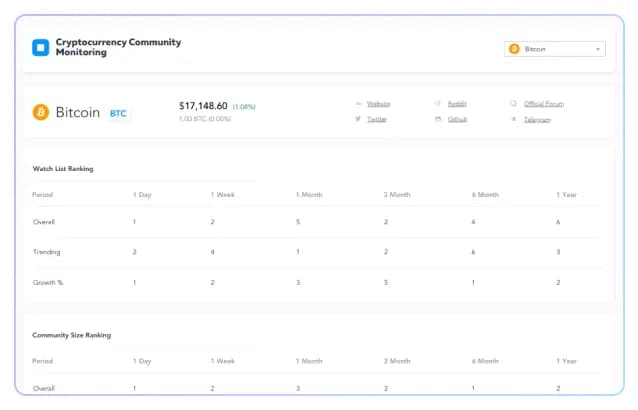Click the 1.00 BTC (0.00%) value

(205, 119)
